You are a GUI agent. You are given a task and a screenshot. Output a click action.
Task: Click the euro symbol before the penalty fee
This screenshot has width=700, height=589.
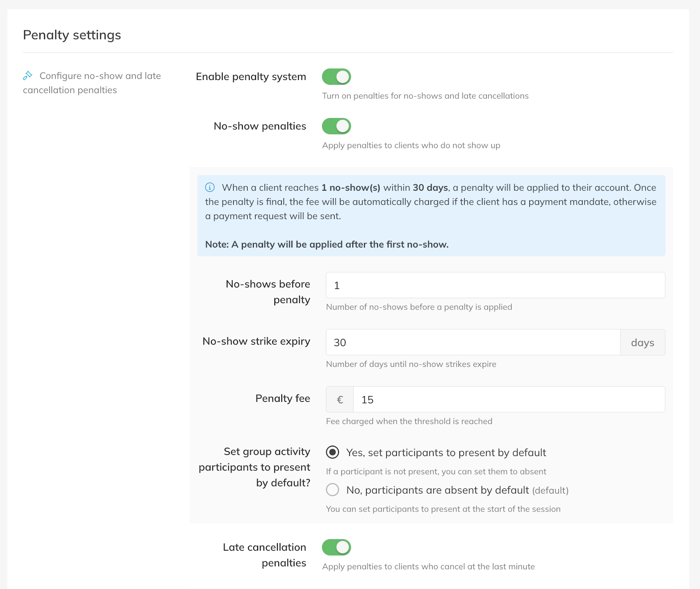point(339,400)
